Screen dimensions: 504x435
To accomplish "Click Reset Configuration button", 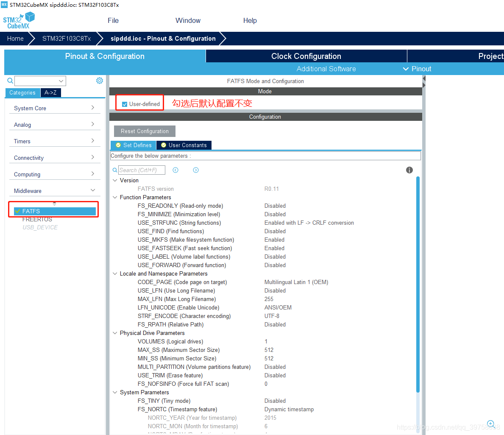I will [145, 131].
